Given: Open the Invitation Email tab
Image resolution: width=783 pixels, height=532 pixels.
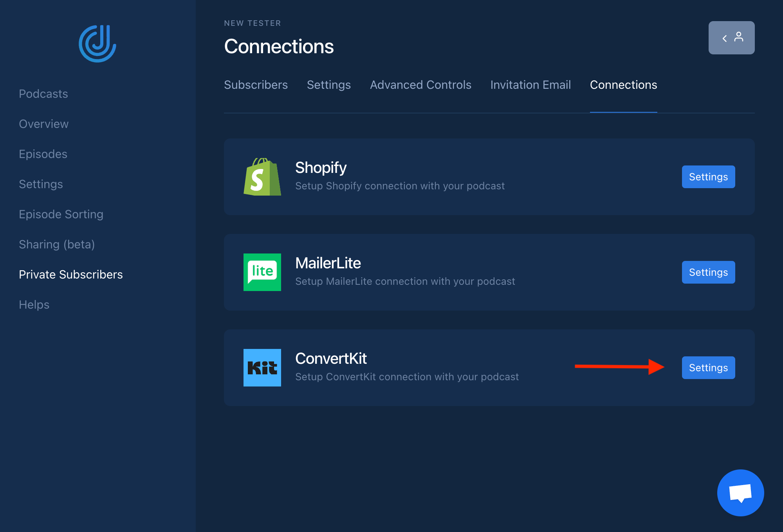Looking at the screenshot, I should tap(530, 85).
